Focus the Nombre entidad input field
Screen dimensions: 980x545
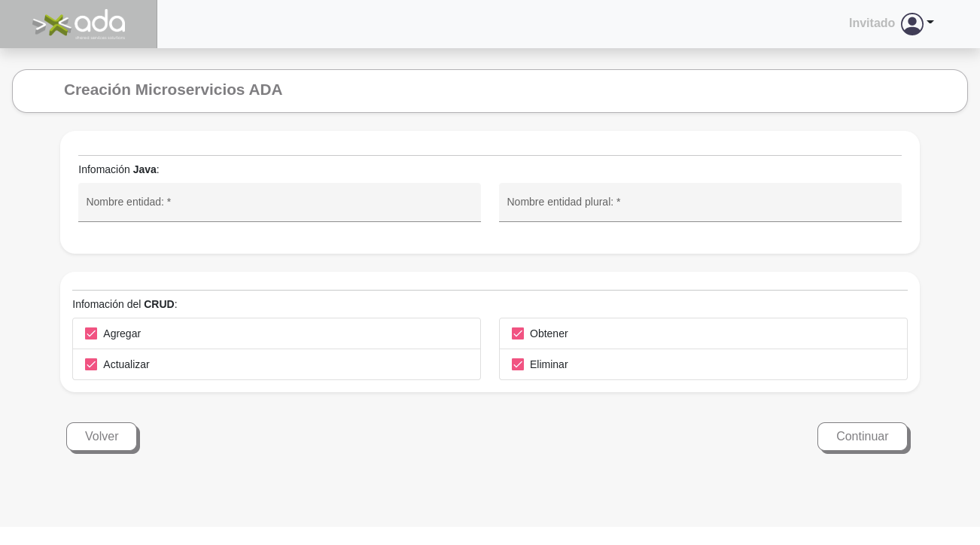point(279,202)
